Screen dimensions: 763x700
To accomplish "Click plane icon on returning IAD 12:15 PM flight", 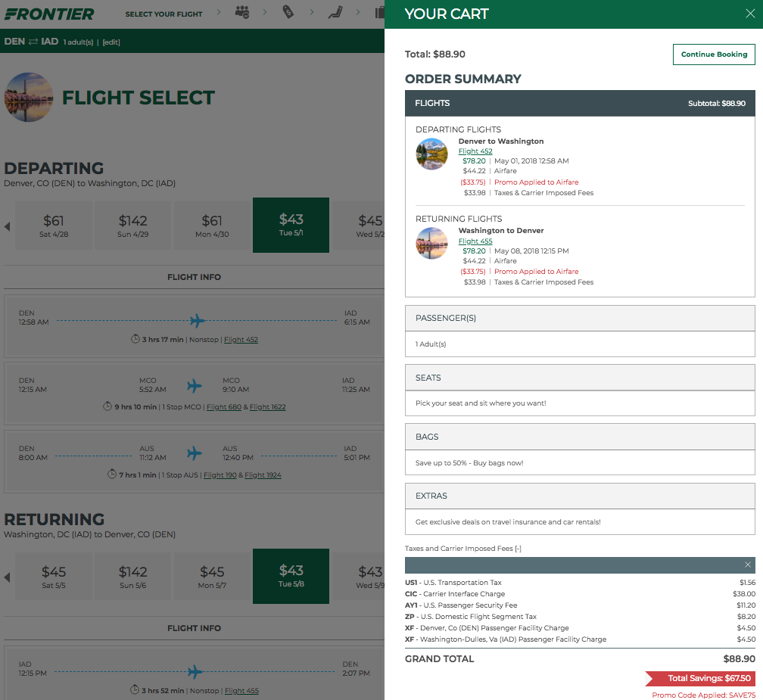I will tap(195, 672).
